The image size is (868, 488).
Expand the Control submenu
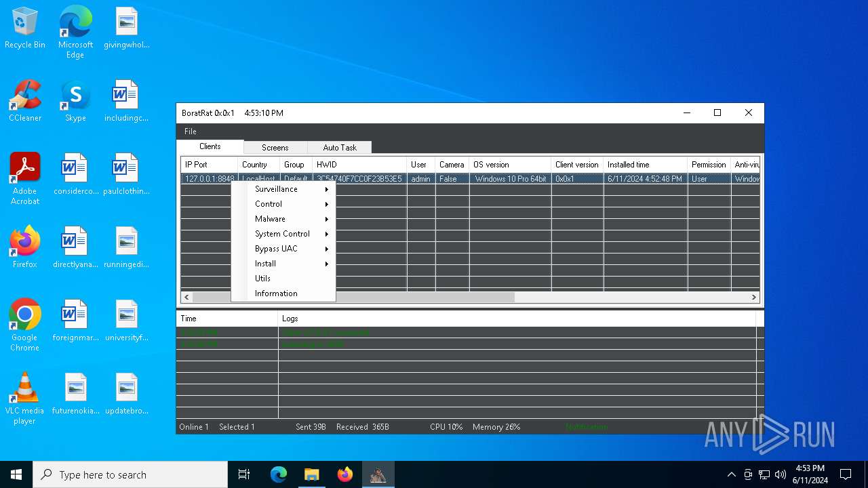coord(283,204)
